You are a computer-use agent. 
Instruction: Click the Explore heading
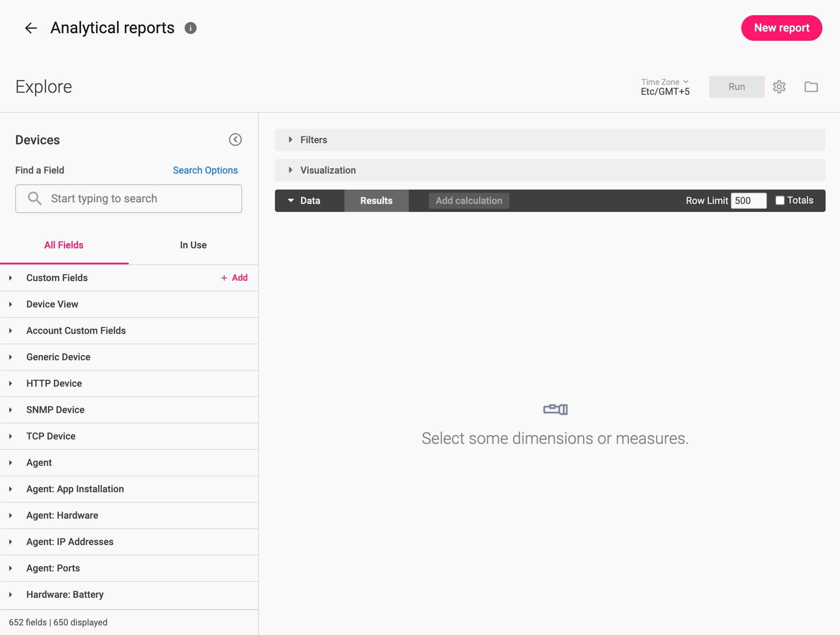(44, 87)
